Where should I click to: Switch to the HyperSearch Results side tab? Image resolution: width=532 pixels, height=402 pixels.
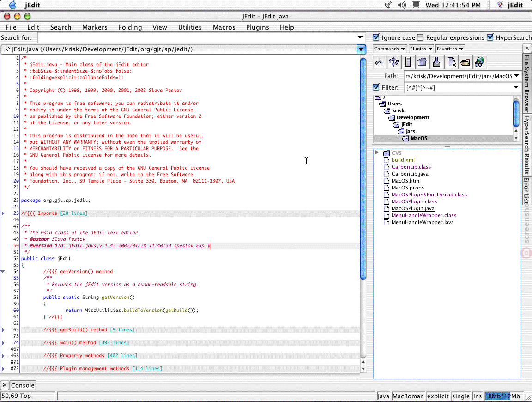526,145
